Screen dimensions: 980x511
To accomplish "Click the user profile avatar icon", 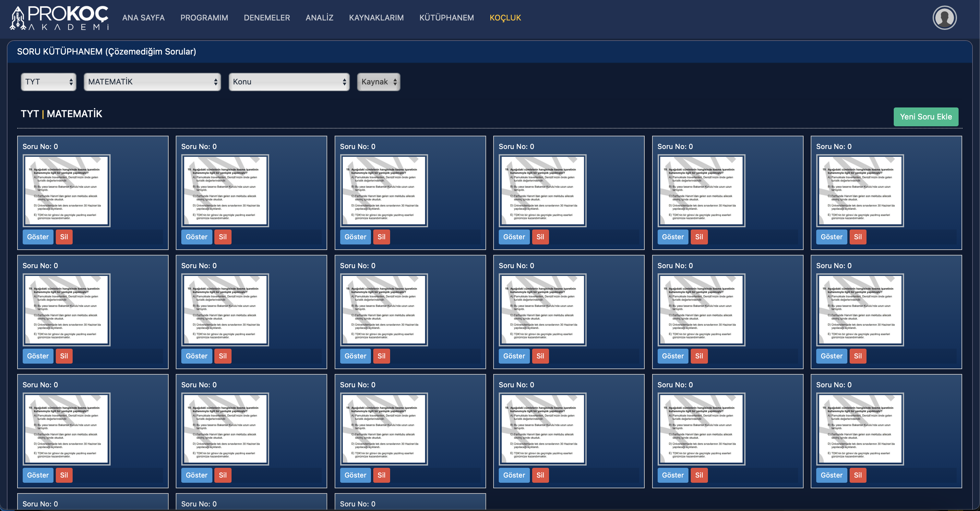I will pyautogui.click(x=944, y=18).
